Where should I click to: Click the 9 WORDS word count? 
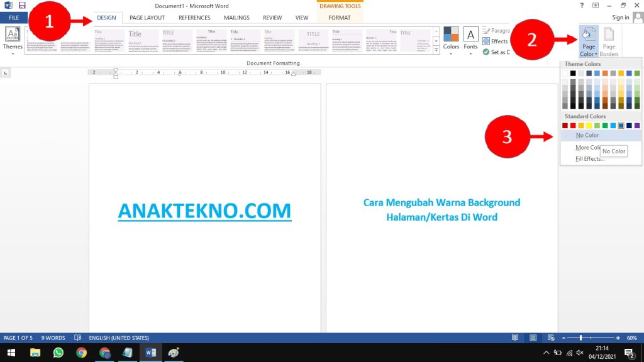tap(53, 337)
